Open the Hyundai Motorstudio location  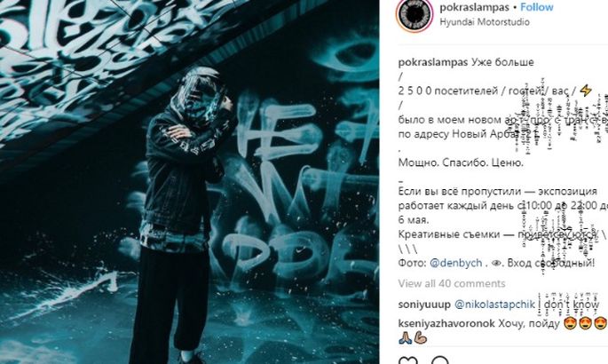click(x=485, y=21)
